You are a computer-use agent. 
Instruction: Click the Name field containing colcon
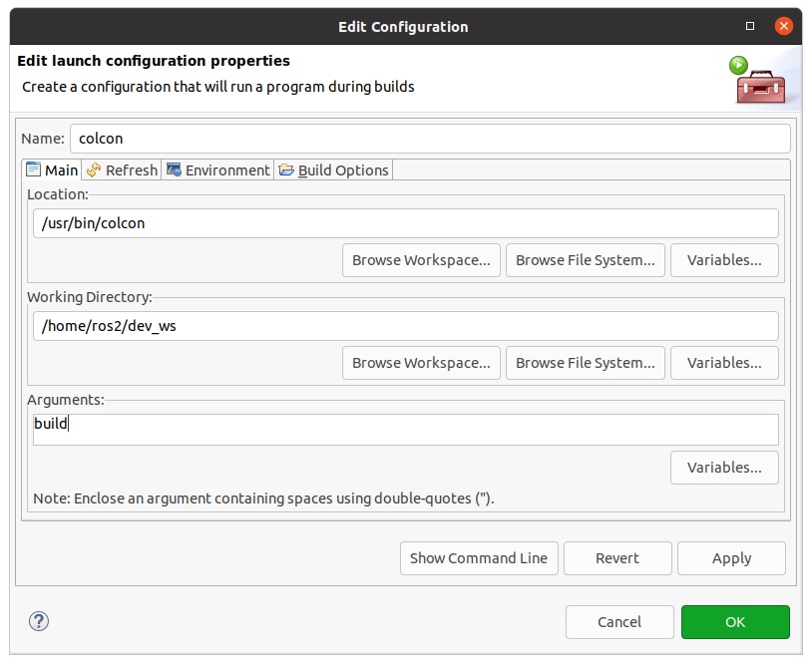pos(429,139)
